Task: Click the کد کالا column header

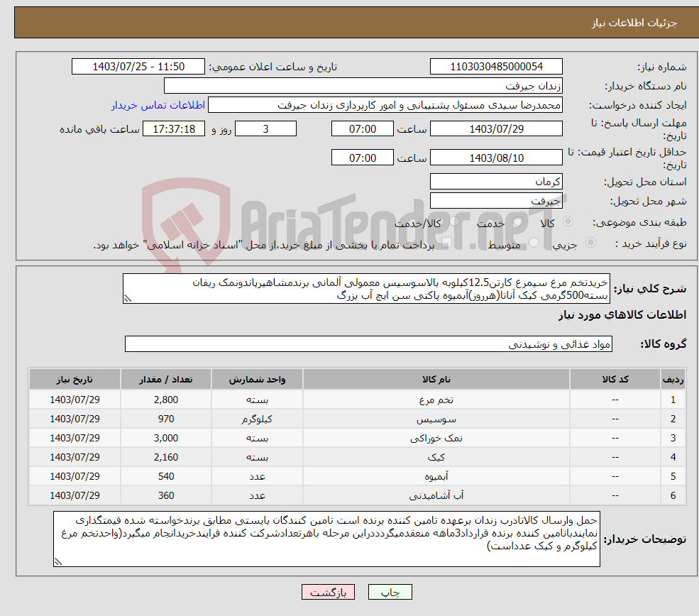Action: tap(615, 379)
